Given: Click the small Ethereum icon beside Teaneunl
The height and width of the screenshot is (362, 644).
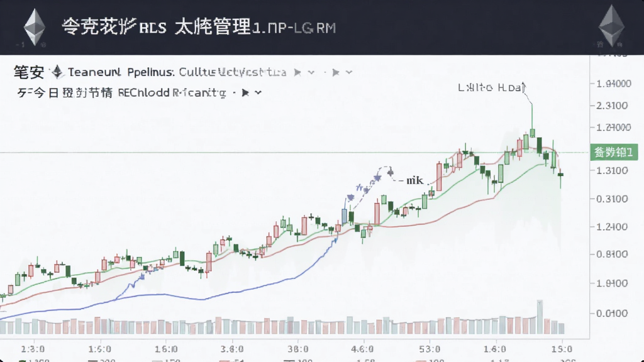Looking at the screenshot, I should [57, 72].
